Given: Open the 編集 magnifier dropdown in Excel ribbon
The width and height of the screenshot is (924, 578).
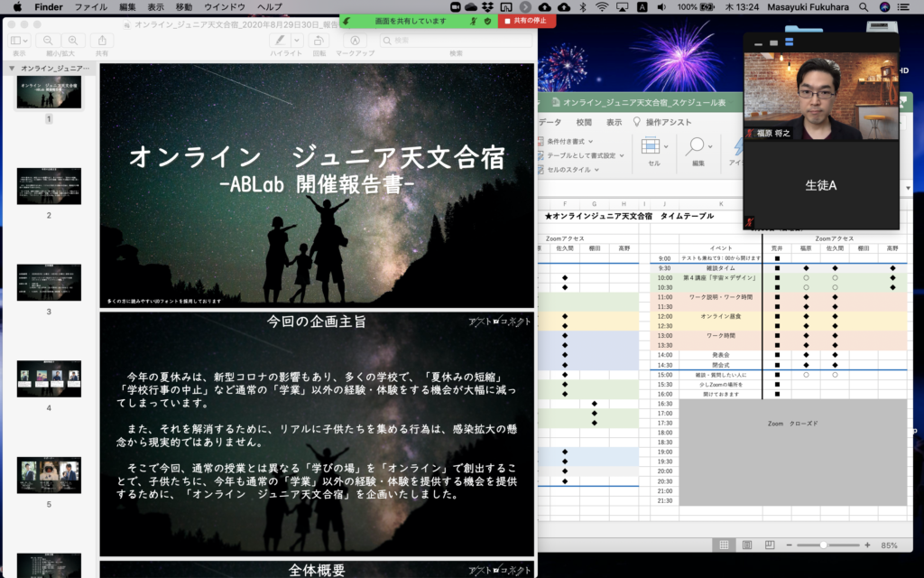Looking at the screenshot, I should [698, 152].
